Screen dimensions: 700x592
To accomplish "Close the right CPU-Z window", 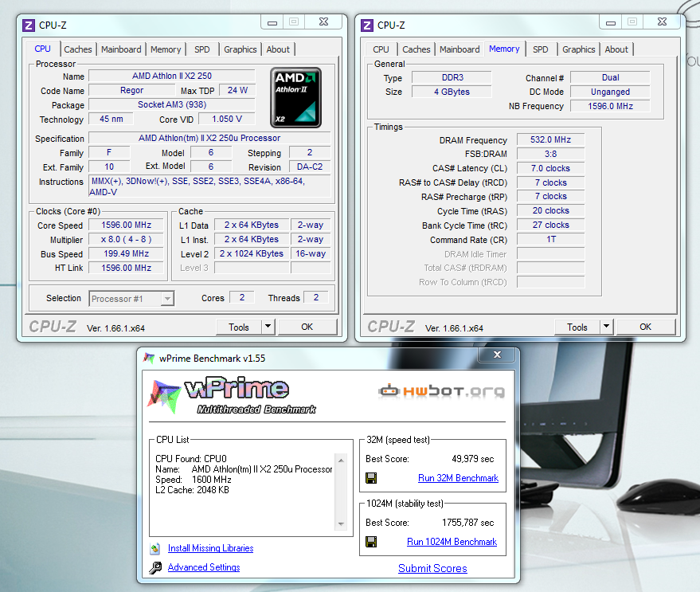I will [x=662, y=22].
